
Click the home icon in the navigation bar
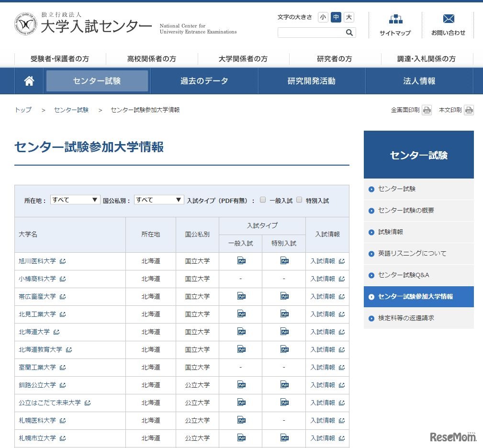click(29, 80)
